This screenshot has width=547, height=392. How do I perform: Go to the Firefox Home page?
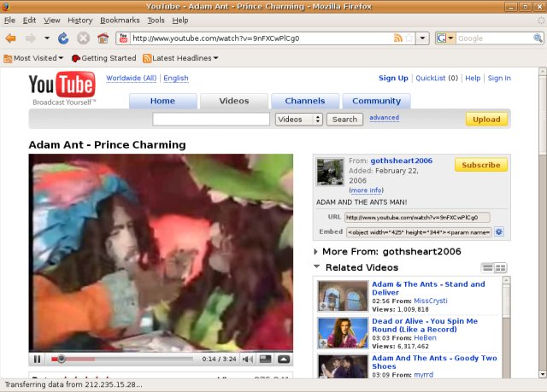coord(103,38)
